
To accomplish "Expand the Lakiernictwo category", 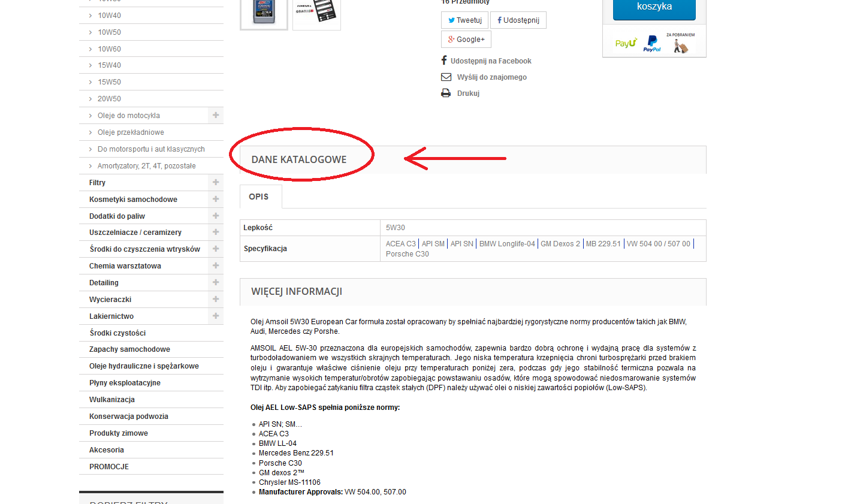I will pos(216,316).
